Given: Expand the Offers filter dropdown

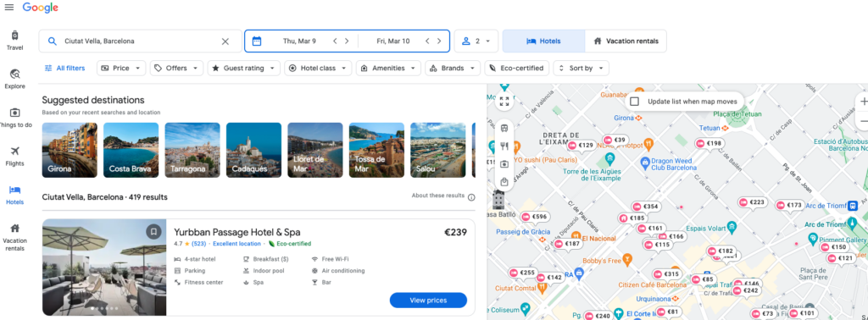Looking at the screenshot, I should [176, 68].
